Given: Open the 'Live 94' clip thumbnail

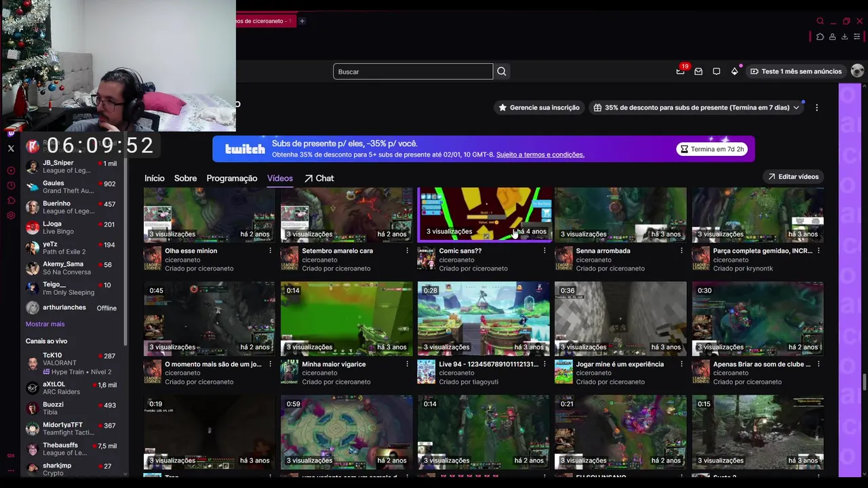Looking at the screenshot, I should click(x=484, y=319).
